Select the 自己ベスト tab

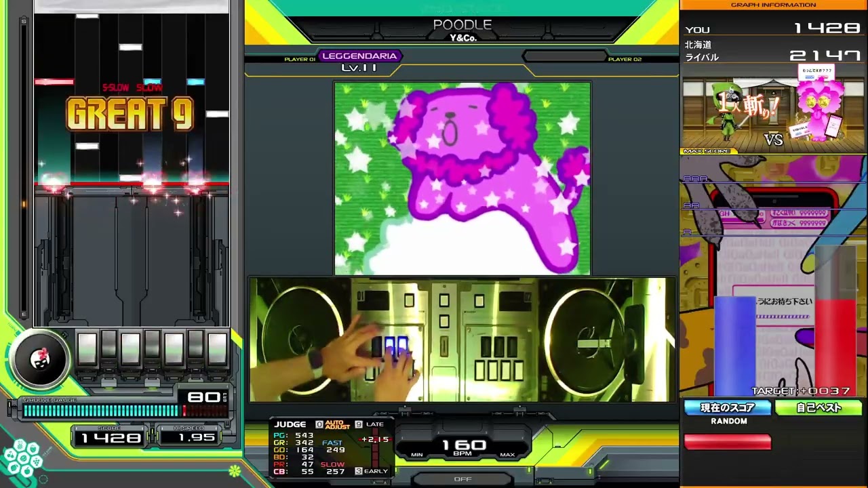tap(818, 408)
